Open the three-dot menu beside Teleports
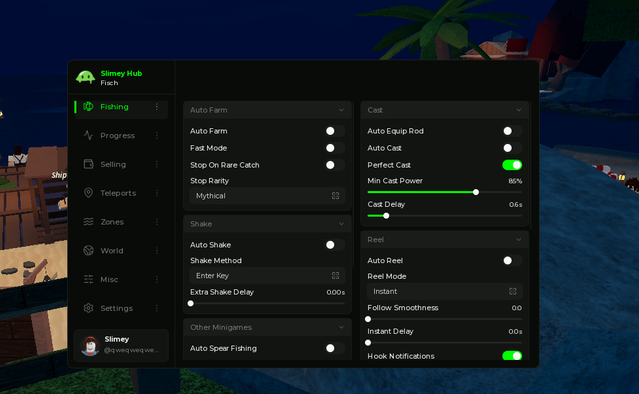639x394 pixels. coord(157,193)
